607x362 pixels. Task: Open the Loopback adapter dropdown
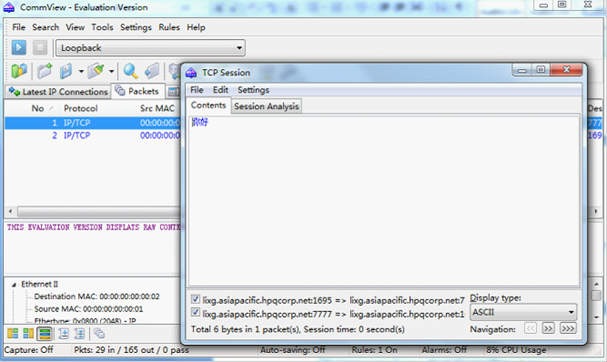[150, 48]
